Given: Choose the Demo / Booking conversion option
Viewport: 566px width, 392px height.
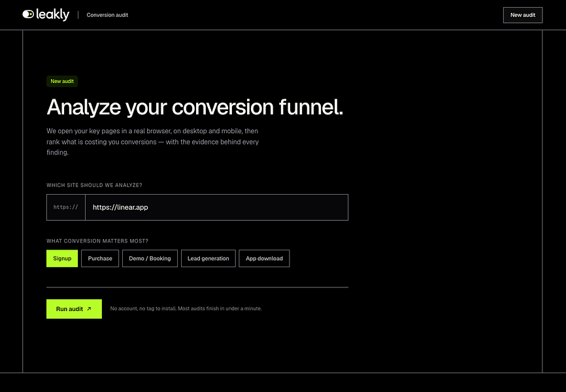Looking at the screenshot, I should click(150, 259).
